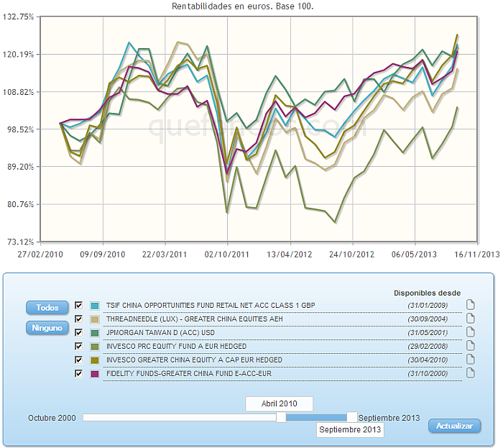Screen dimensions: 503x448
Task: Click the date (31/10/2000) for Fidelity fund
Action: 428,373
